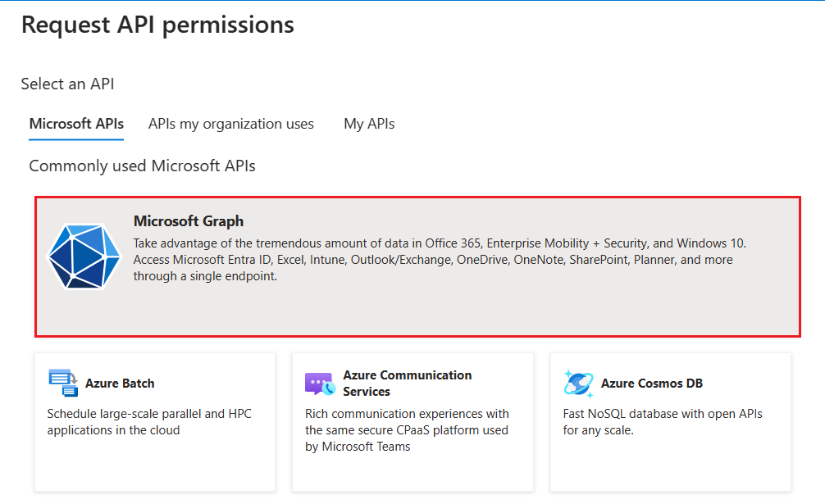
Task: Click the Azure Communication Services title text
Action: [408, 382]
